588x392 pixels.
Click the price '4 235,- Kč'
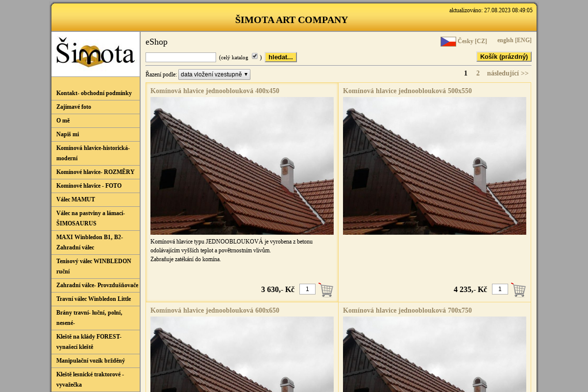pyautogui.click(x=470, y=290)
